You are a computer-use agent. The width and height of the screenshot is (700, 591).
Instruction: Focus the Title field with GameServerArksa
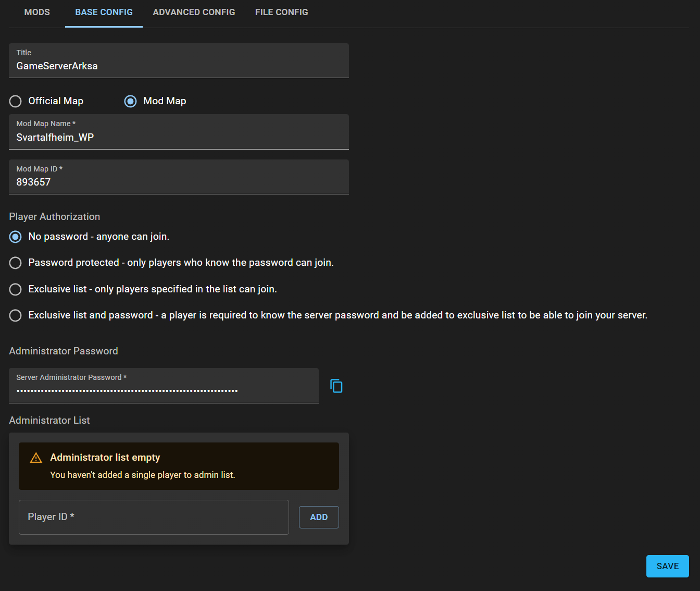(179, 60)
